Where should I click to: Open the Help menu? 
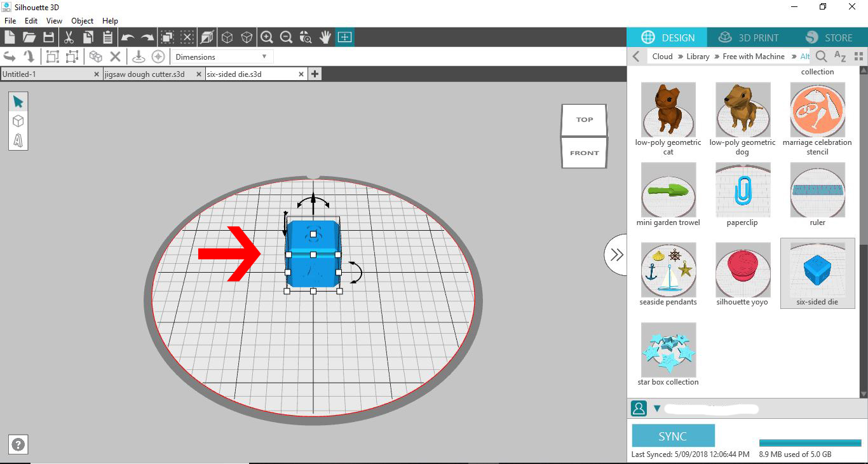[111, 21]
